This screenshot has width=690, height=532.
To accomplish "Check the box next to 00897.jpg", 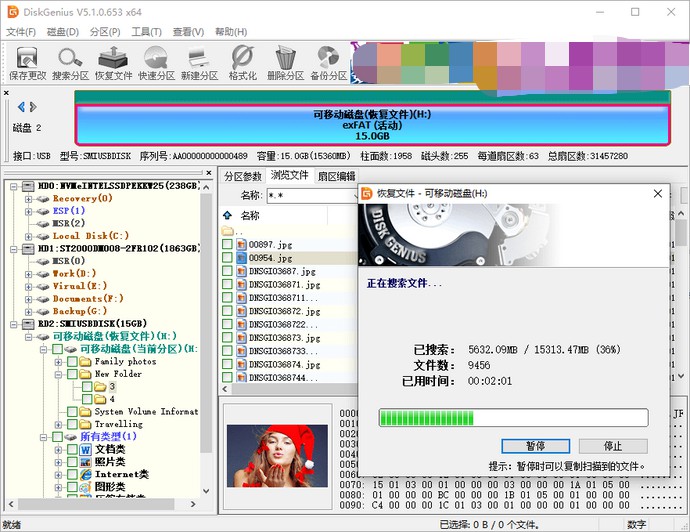I will pyautogui.click(x=228, y=244).
